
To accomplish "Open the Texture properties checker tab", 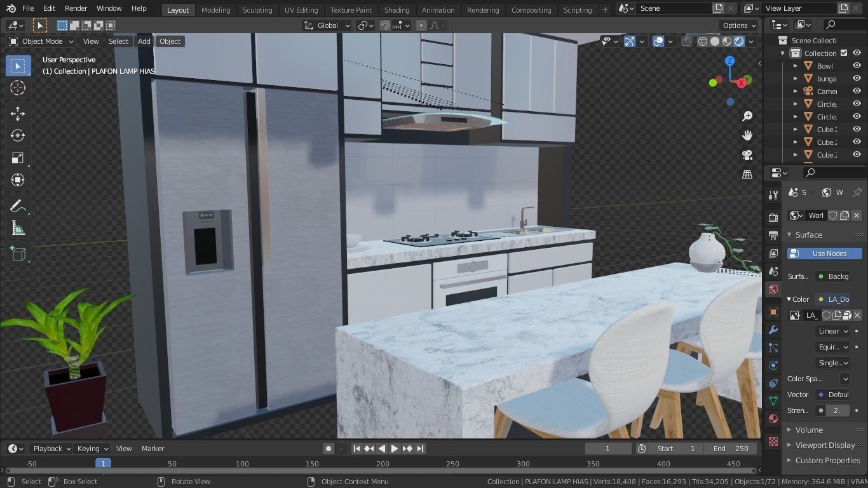I will pos(773,442).
